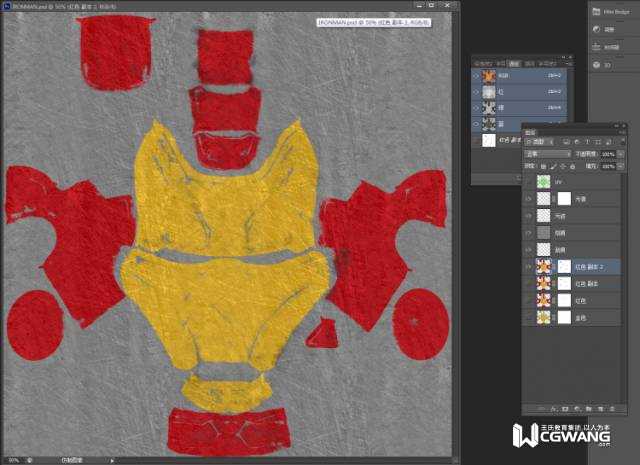Toggle visibility of 红色 layer

pos(529,301)
